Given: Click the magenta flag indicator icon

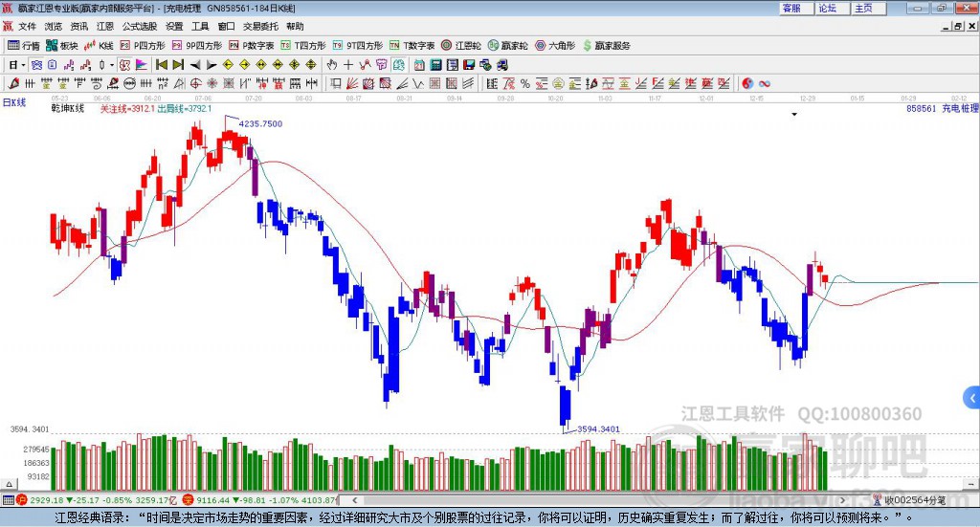Looking at the screenshot, I should tap(142, 65).
